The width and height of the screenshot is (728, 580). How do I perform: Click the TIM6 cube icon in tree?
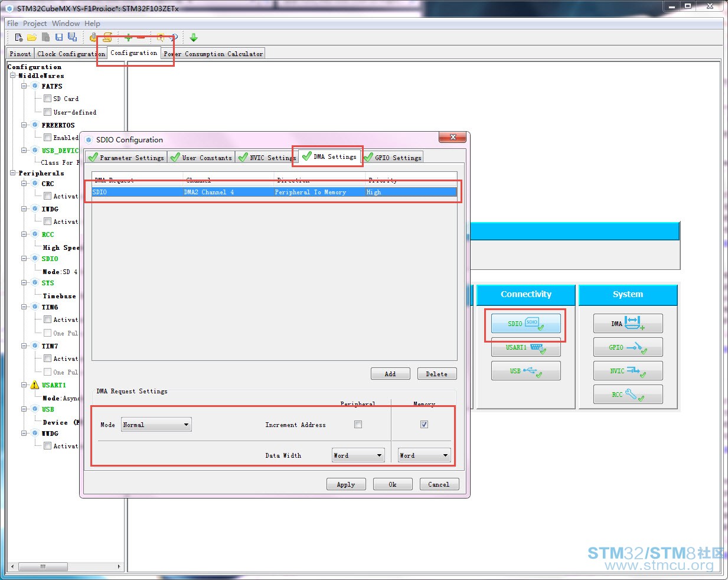[x=35, y=307]
